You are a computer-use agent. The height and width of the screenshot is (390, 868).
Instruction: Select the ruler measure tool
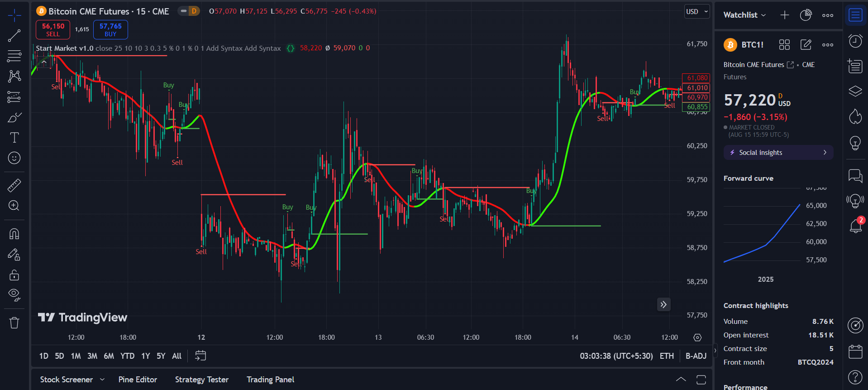(x=14, y=185)
